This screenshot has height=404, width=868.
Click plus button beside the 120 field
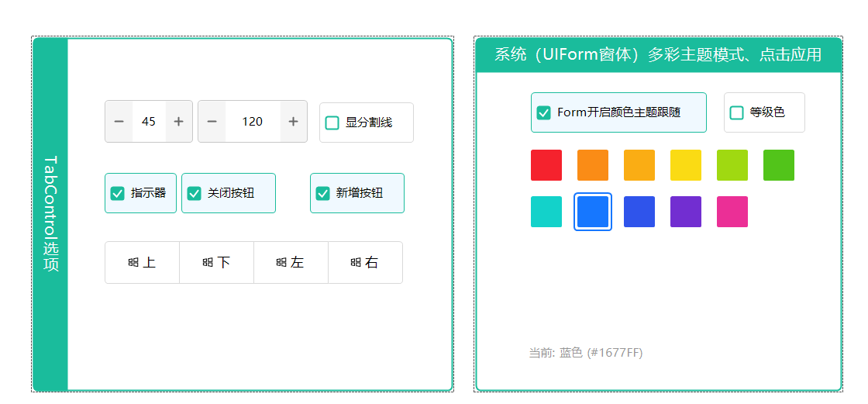[x=294, y=122]
